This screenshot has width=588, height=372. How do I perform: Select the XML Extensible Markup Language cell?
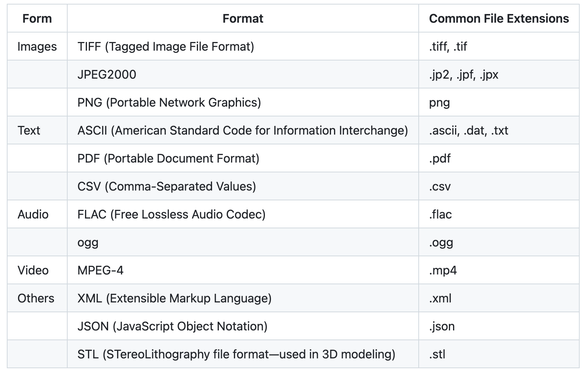click(174, 298)
